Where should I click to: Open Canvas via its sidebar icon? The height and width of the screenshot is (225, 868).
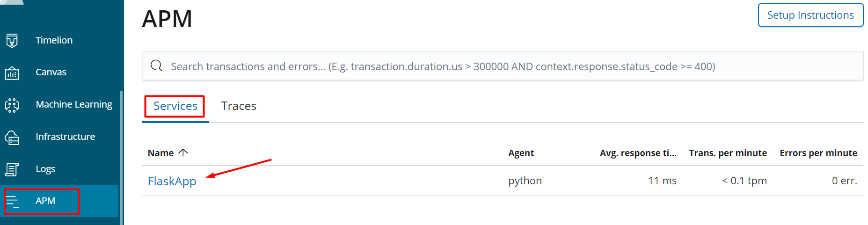(12, 73)
